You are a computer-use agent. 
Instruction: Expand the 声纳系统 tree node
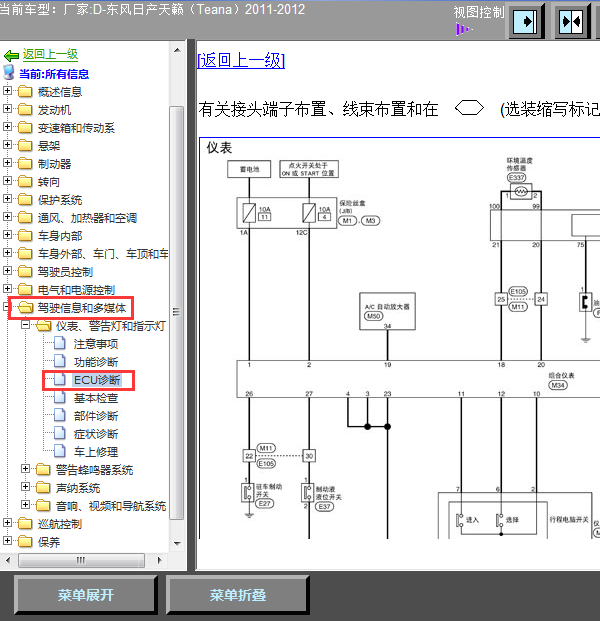pyautogui.click(x=25, y=487)
